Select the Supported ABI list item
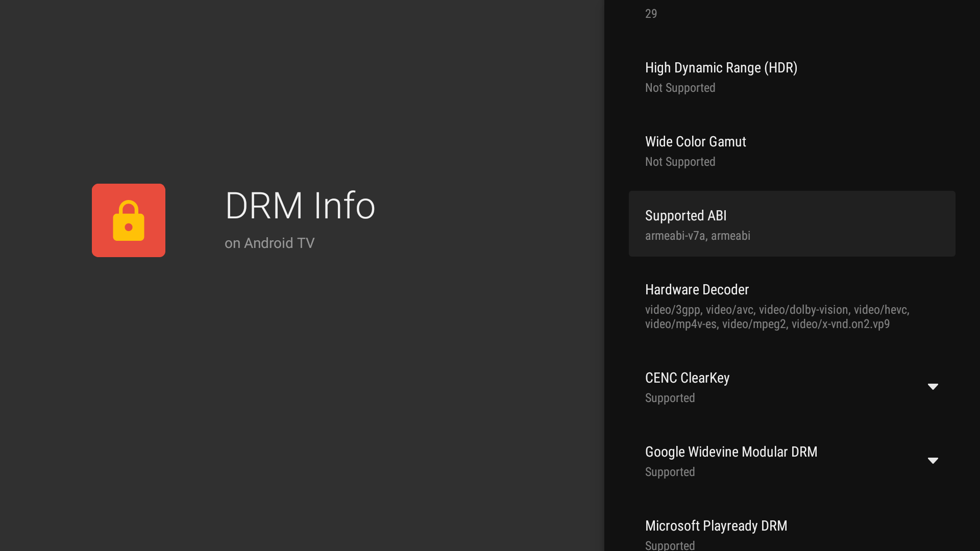The image size is (980, 551). (791, 223)
